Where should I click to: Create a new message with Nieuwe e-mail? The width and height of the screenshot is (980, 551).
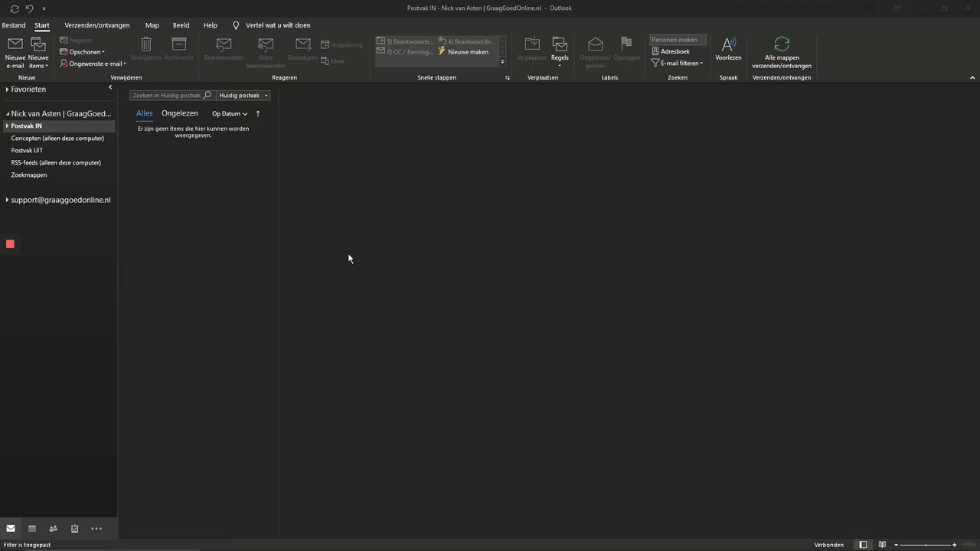pyautogui.click(x=15, y=53)
